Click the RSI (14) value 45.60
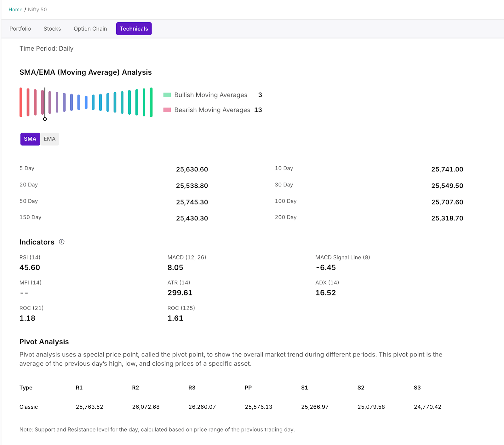Screen dimensions: 504x445 point(30,267)
